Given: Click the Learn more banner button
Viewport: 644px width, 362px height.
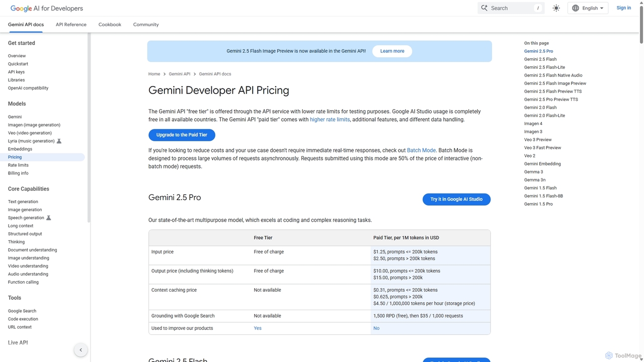Looking at the screenshot, I should point(392,51).
